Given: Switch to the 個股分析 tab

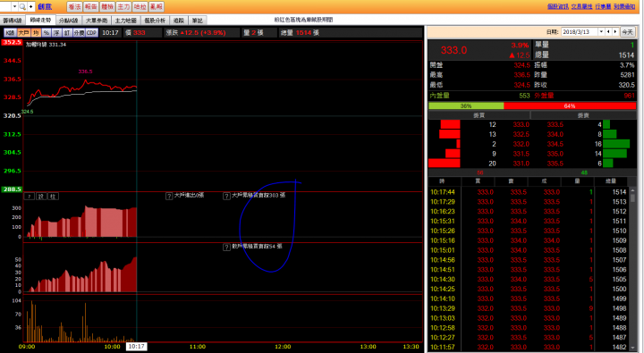Looking at the screenshot, I should tap(155, 21).
